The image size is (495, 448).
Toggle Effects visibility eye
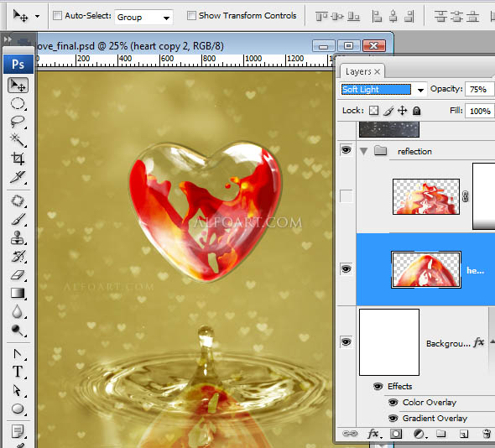pos(378,386)
